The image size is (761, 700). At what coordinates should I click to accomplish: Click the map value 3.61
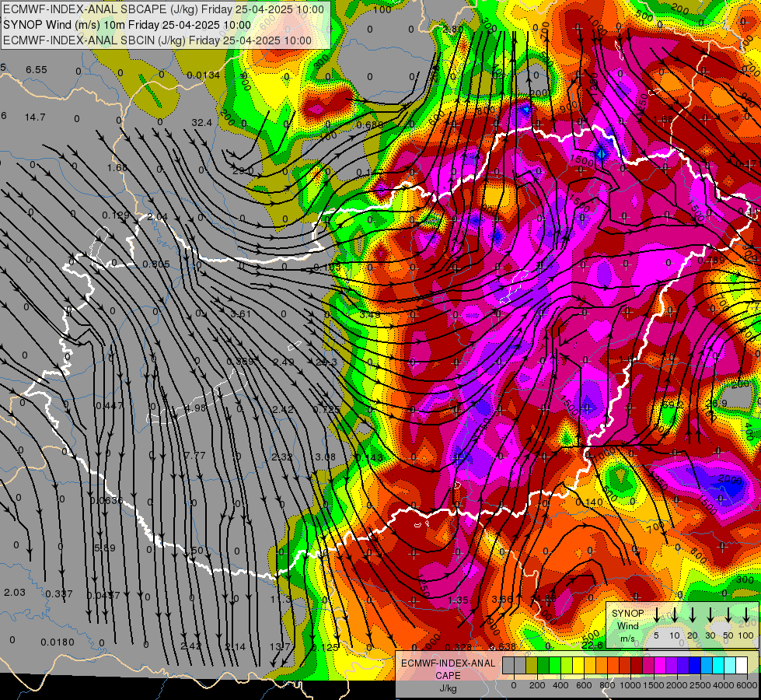coord(241,314)
